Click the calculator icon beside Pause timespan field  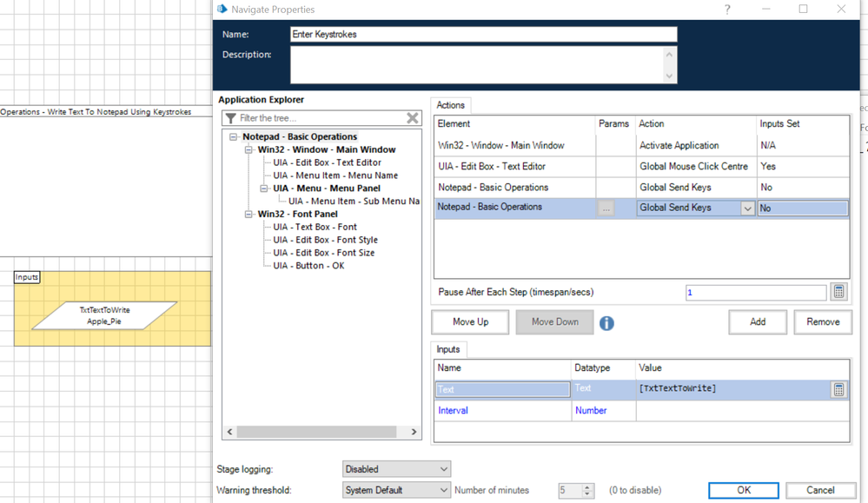(838, 292)
